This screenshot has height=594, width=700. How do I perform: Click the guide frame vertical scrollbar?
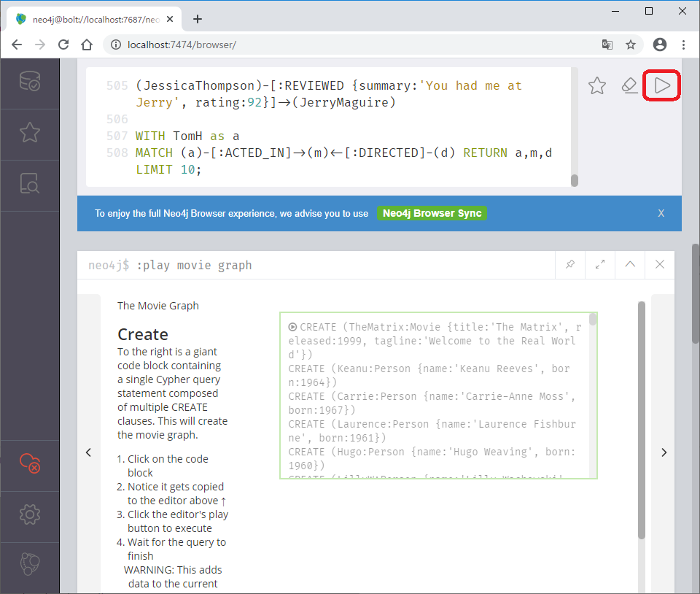[x=642, y=420]
